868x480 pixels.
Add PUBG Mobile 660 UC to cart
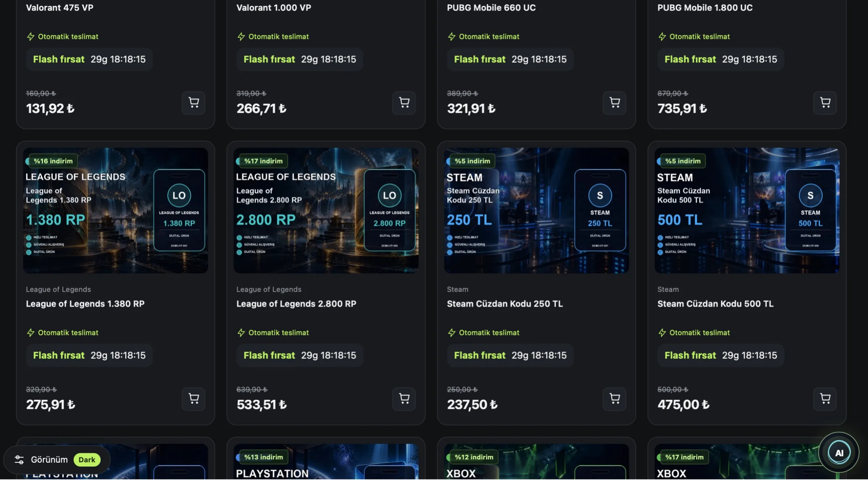(x=615, y=103)
